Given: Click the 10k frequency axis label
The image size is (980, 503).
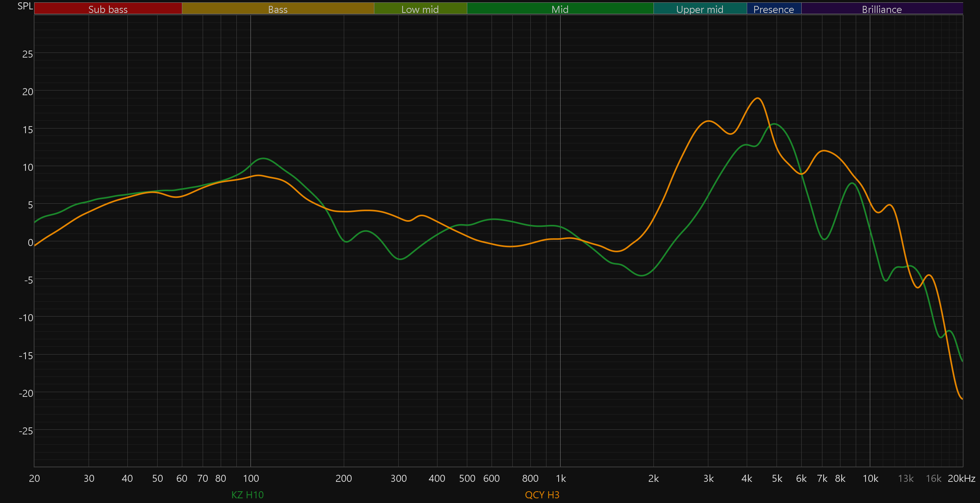Looking at the screenshot, I should pos(870,478).
